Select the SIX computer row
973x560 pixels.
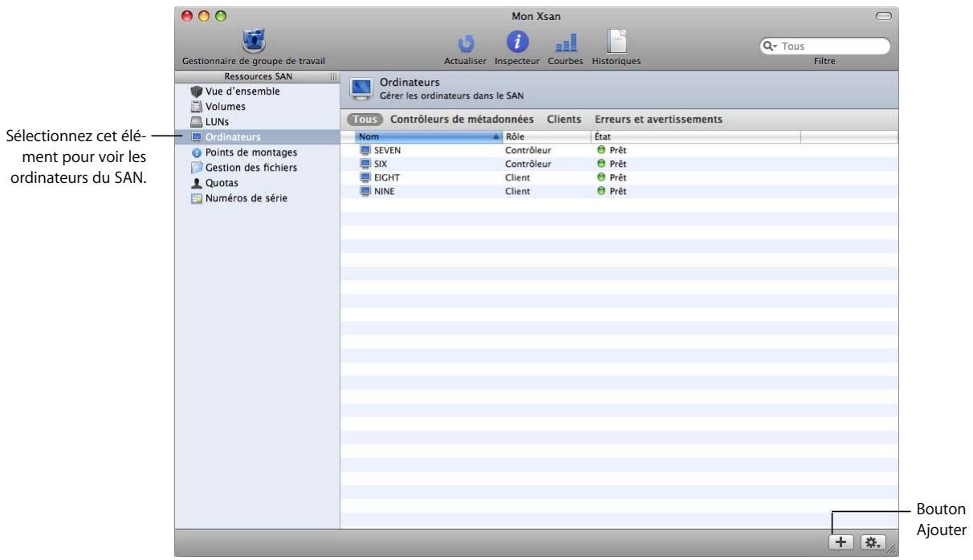619,164
